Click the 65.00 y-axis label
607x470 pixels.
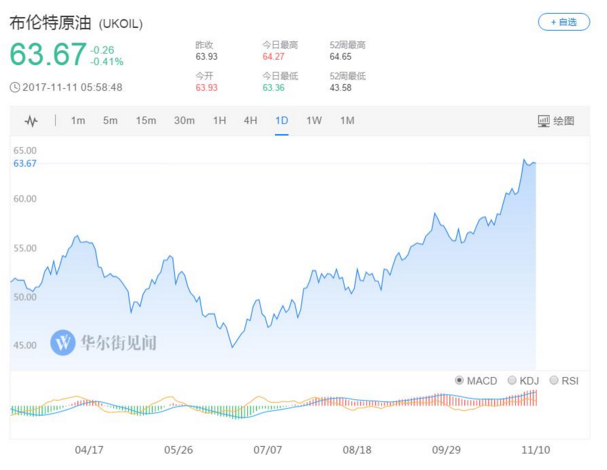click(x=25, y=151)
